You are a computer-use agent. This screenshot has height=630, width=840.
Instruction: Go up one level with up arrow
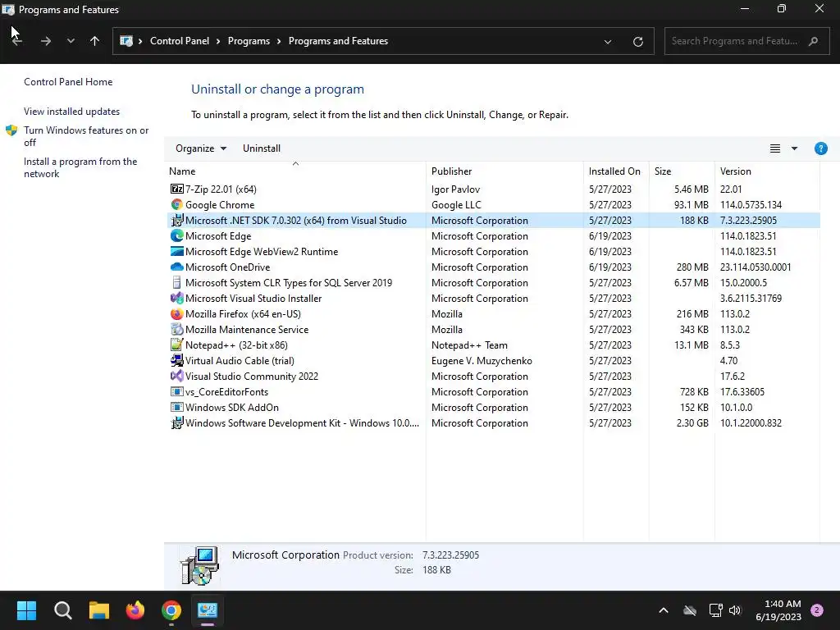(95, 41)
